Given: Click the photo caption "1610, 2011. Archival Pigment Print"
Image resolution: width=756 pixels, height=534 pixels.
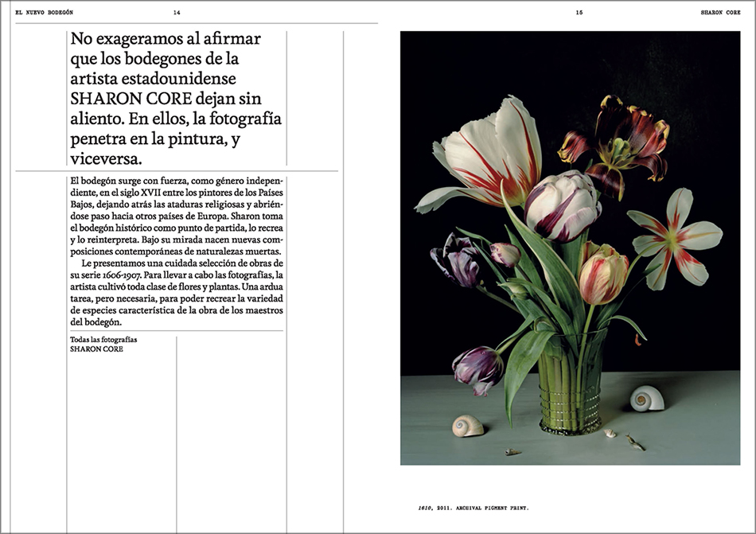Looking at the screenshot, I should (x=473, y=507).
